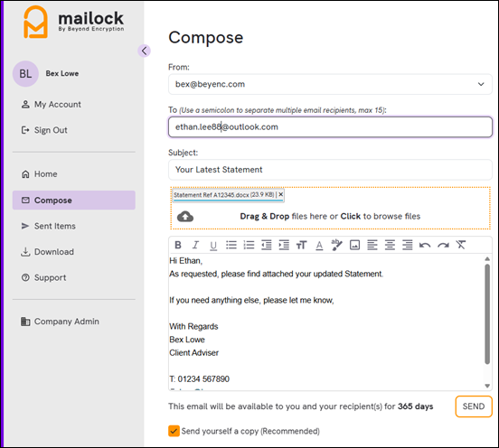499x448 pixels.
Task: Insert a bulleted list
Action: [231, 245]
